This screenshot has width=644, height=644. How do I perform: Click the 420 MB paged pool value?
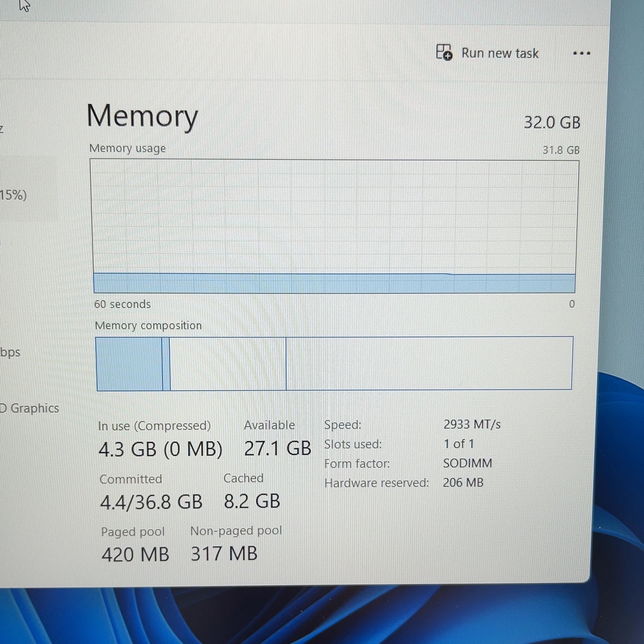pos(135,555)
